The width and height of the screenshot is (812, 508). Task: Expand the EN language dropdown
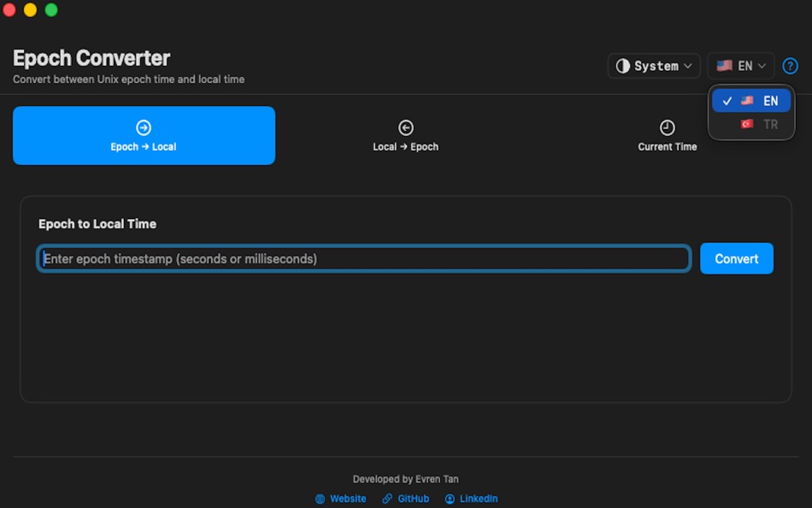coord(740,66)
